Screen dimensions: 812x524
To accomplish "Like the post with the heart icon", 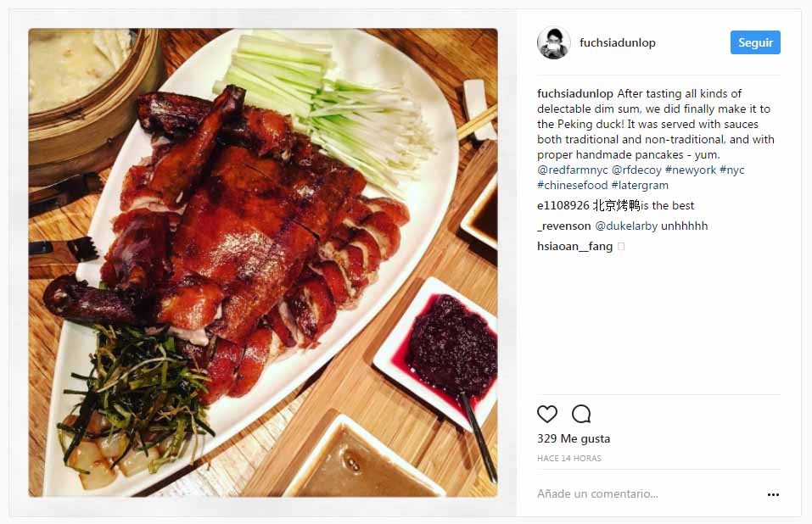I will [x=547, y=414].
